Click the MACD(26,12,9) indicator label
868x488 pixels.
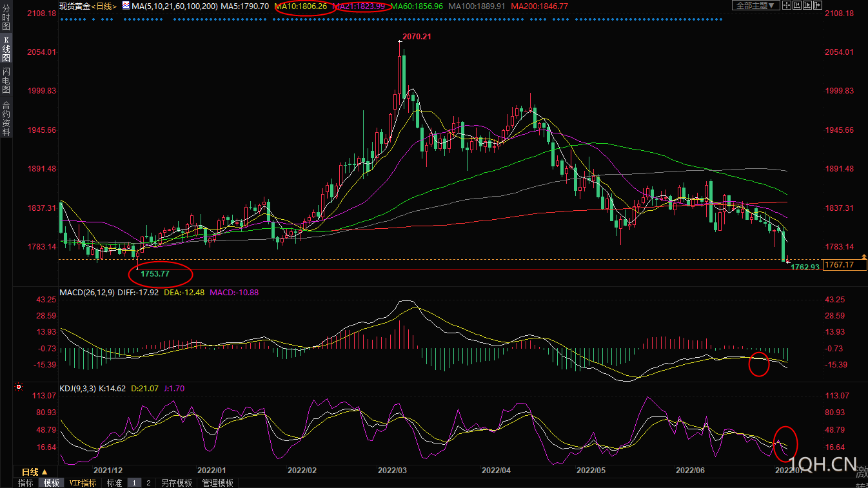coord(87,293)
